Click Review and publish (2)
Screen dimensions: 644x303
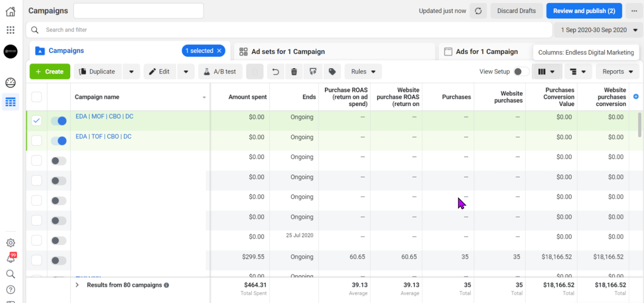584,11
